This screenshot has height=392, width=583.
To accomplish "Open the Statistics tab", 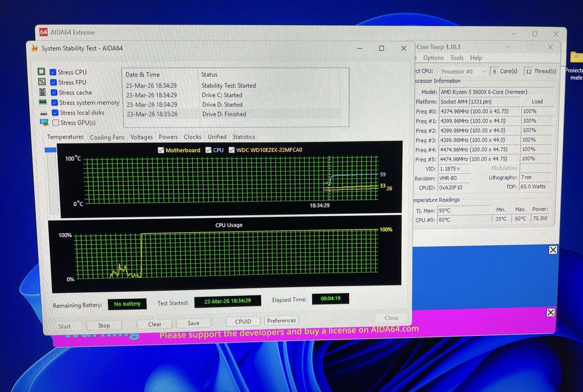I will 244,137.
